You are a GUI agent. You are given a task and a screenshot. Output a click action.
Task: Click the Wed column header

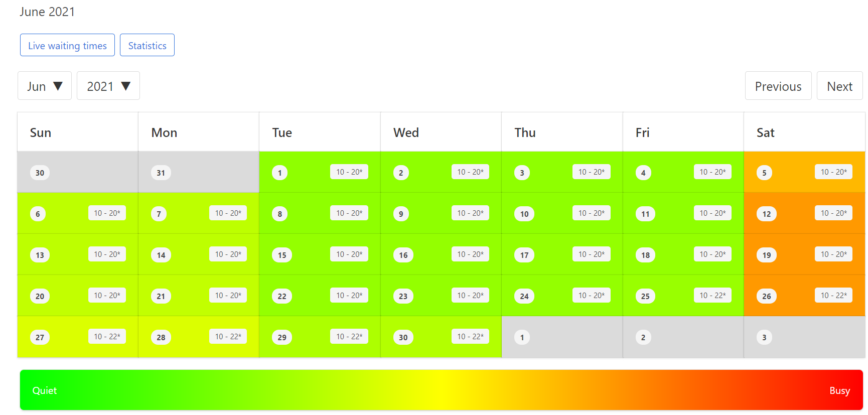pyautogui.click(x=406, y=132)
